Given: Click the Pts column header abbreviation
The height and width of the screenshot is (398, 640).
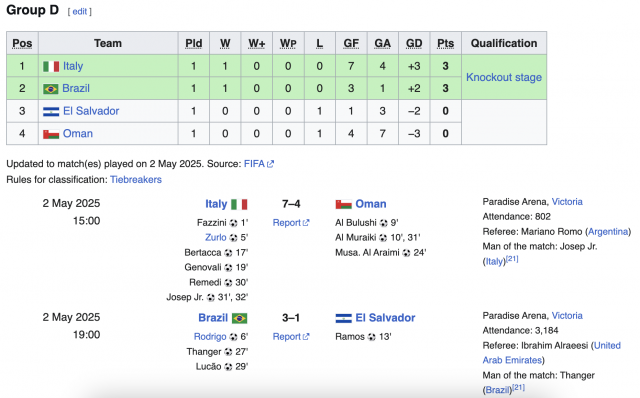Looking at the screenshot, I should [445, 43].
